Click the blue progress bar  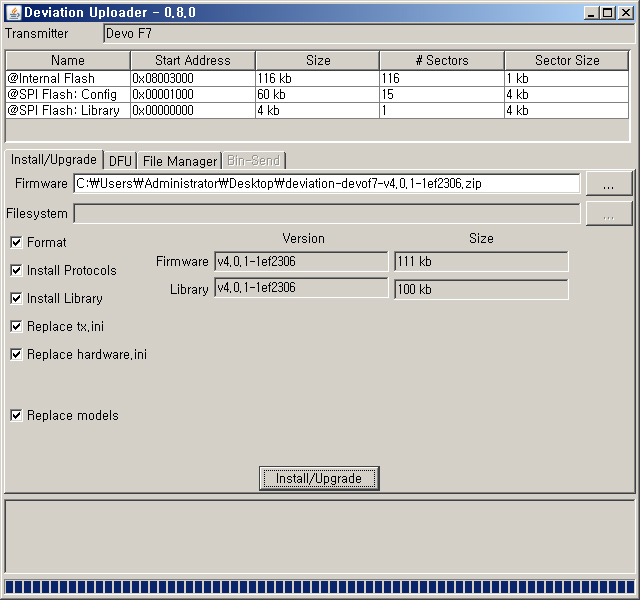point(320,587)
